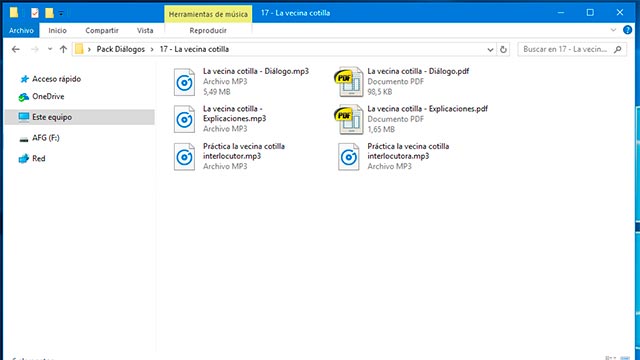Select the Explicaciones.pdf file icon
This screenshot has height=360, width=640.
tap(349, 120)
